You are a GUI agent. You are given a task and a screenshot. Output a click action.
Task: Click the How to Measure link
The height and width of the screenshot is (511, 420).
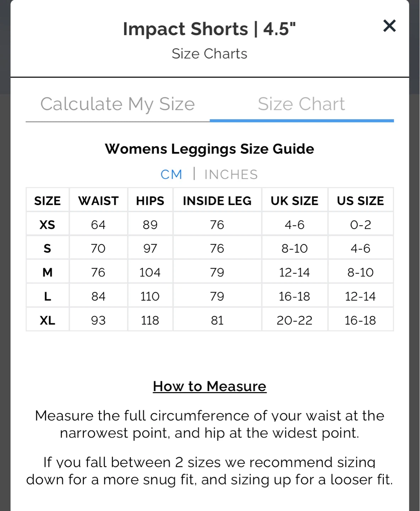pyautogui.click(x=209, y=386)
